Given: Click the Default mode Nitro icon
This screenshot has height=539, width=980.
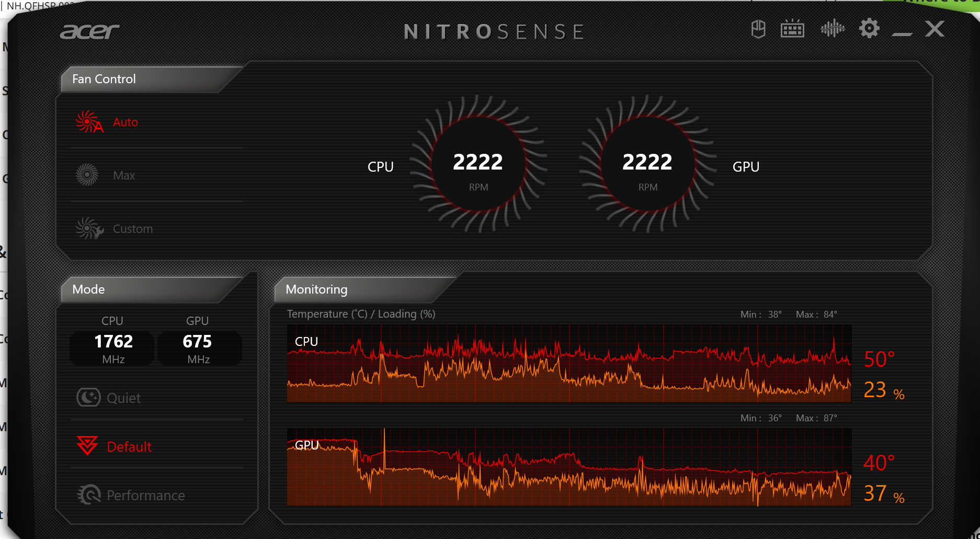Looking at the screenshot, I should click(87, 446).
